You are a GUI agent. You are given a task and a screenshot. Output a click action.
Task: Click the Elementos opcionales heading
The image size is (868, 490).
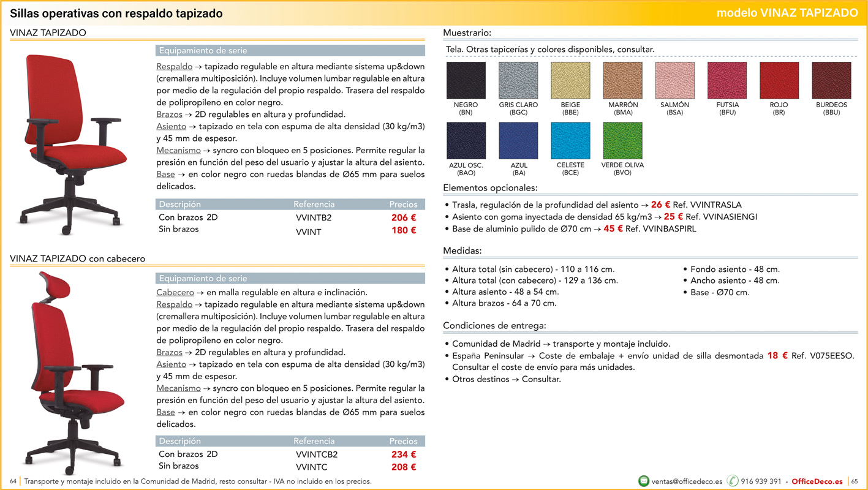pos(490,188)
